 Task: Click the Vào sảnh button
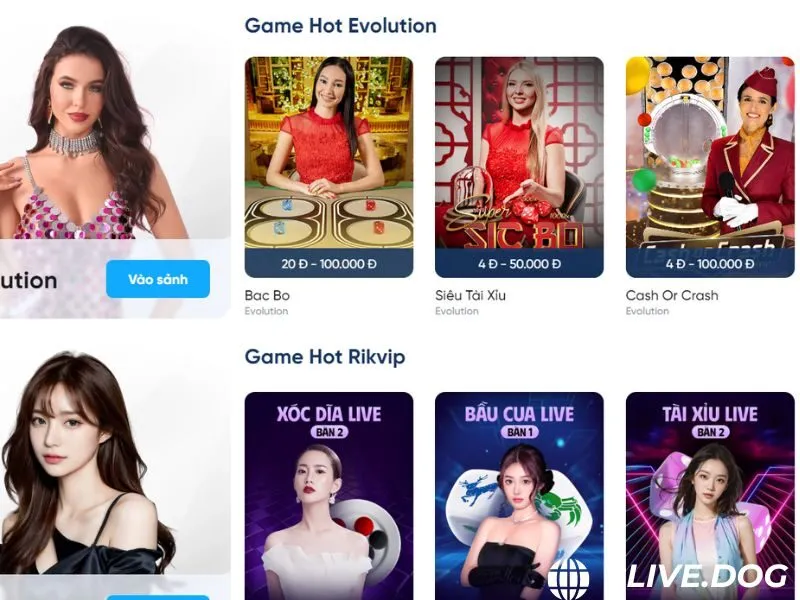click(158, 279)
